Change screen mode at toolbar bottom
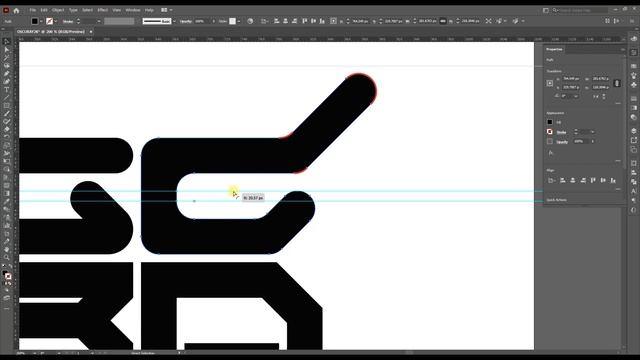This screenshot has height=360, width=640. click(x=7, y=298)
